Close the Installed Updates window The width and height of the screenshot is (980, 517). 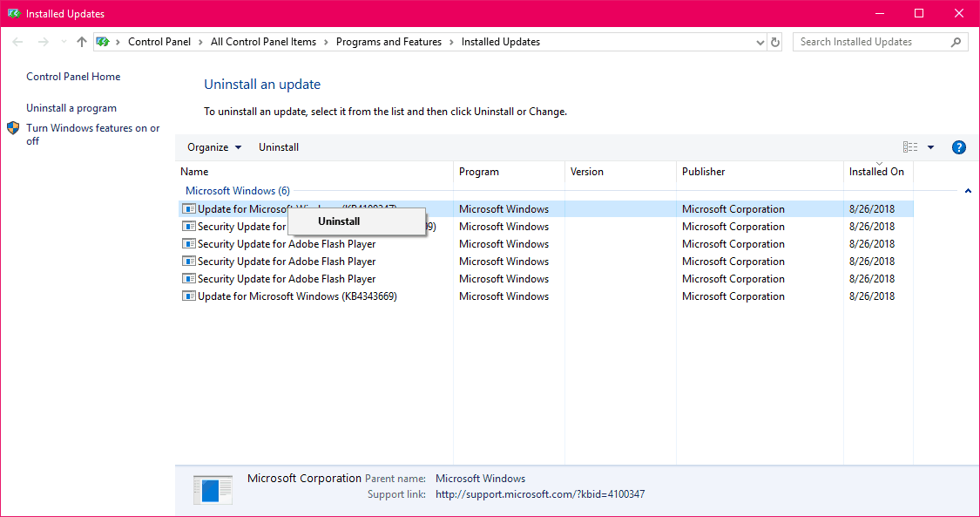pyautogui.click(x=959, y=13)
